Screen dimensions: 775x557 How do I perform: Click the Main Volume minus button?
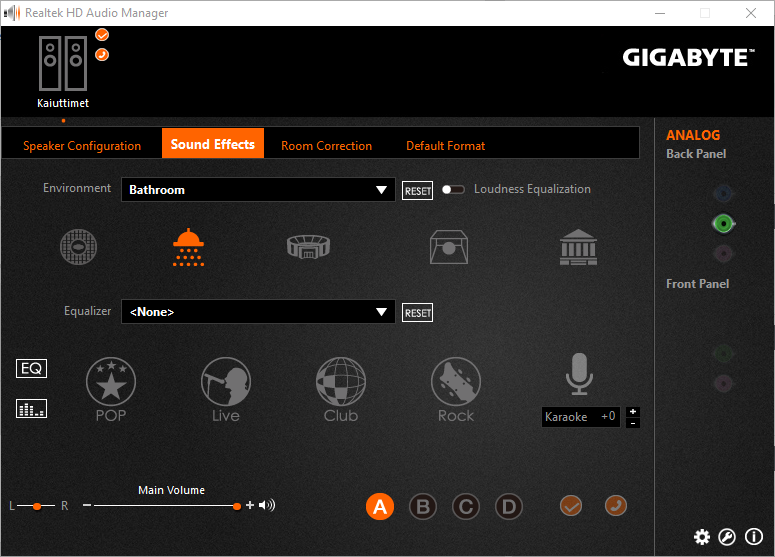click(87, 505)
